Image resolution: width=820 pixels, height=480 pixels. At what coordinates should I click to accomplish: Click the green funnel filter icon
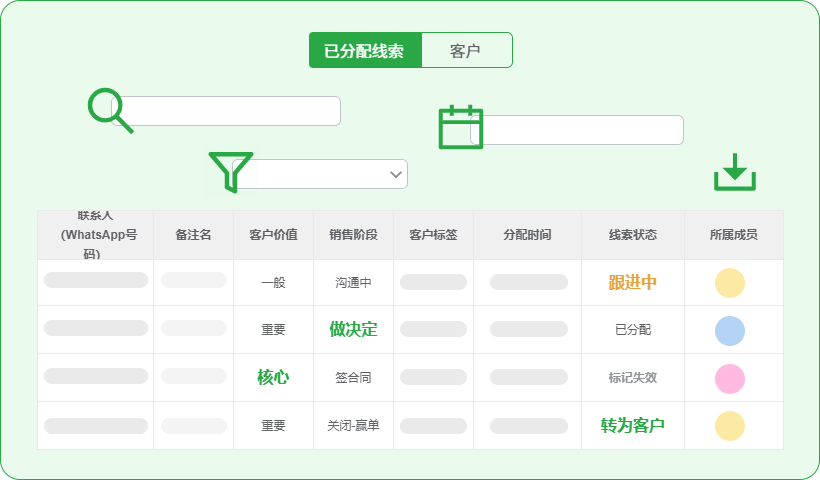pyautogui.click(x=230, y=172)
